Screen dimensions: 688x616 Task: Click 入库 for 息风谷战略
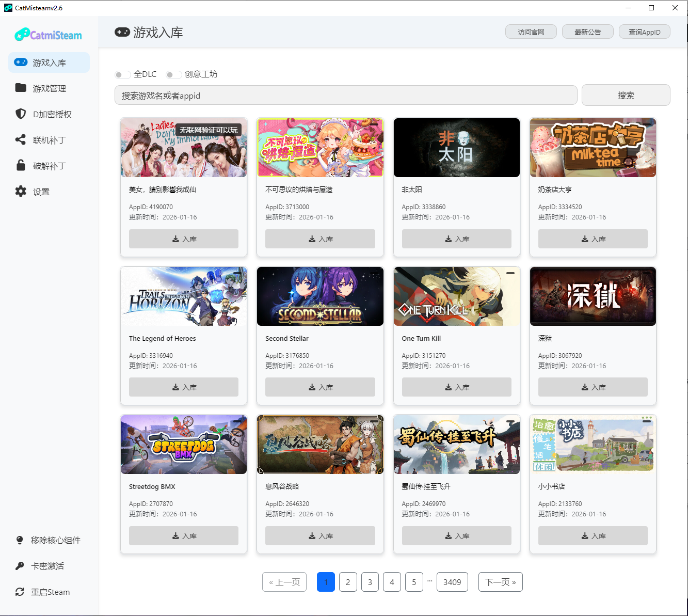[320, 536]
